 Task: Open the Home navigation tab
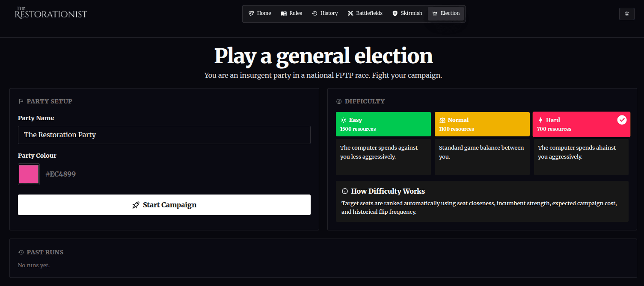point(260,13)
